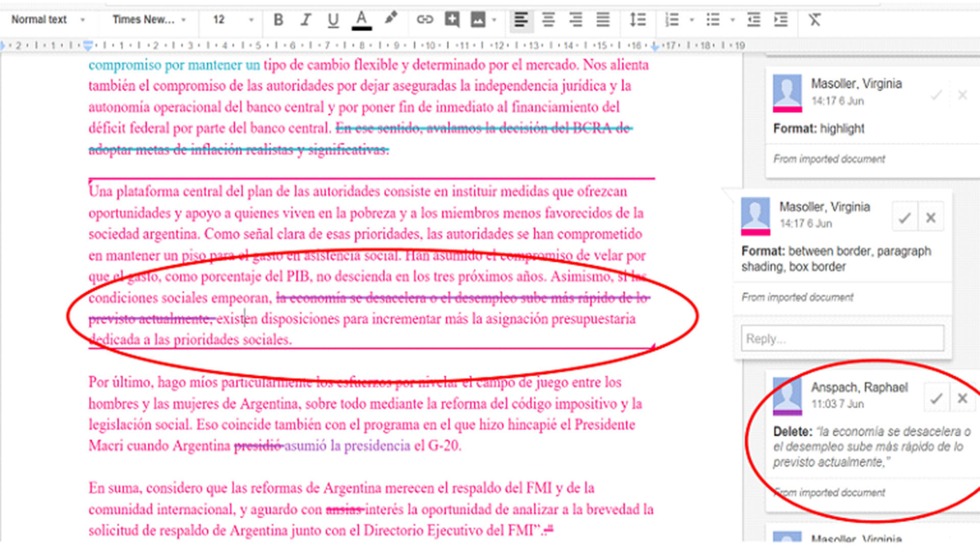
Task: Toggle italic formatting
Action: pyautogui.click(x=305, y=20)
